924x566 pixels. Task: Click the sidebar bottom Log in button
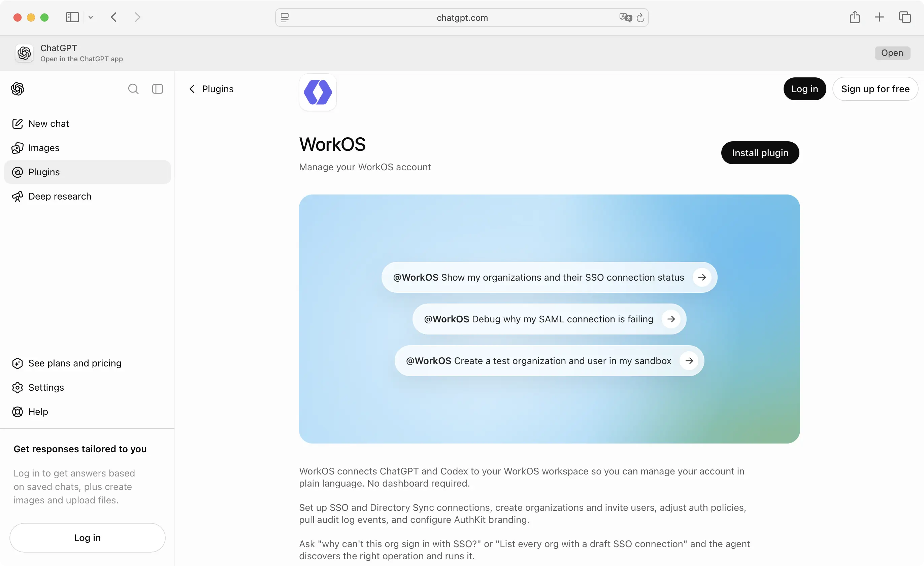pos(87,537)
